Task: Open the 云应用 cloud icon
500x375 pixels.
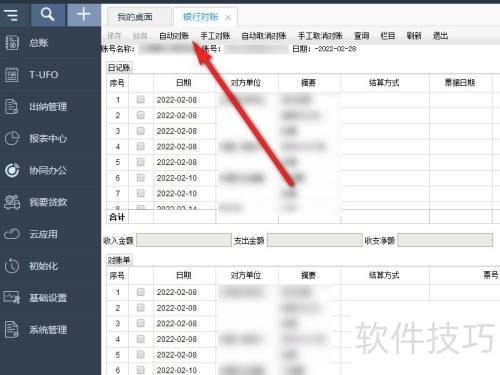Action: (12, 234)
